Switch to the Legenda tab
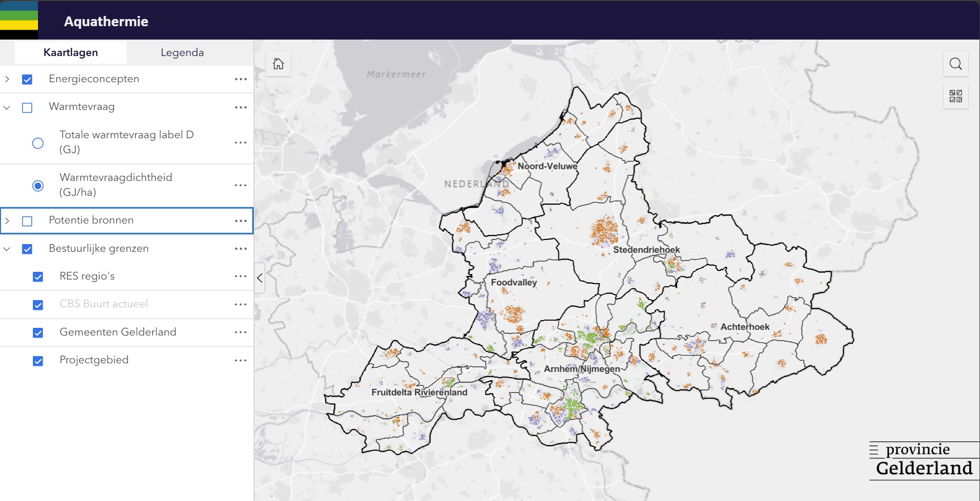This screenshot has height=501, width=980. click(182, 52)
